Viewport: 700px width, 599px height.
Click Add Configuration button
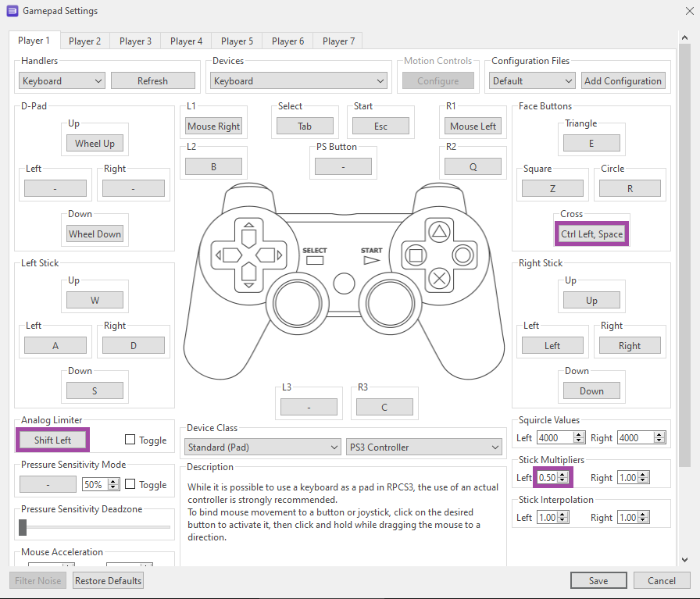(623, 80)
